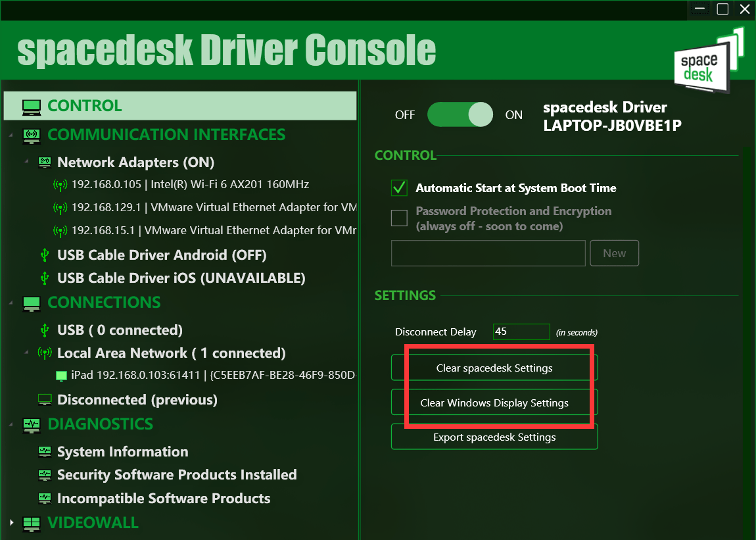
Task: Open System Information
Action: (x=122, y=452)
